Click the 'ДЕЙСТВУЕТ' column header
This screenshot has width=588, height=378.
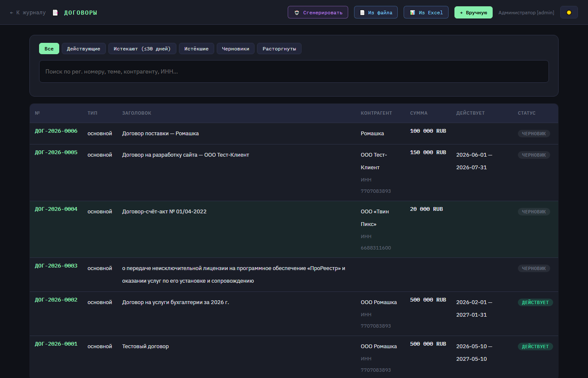(470, 113)
